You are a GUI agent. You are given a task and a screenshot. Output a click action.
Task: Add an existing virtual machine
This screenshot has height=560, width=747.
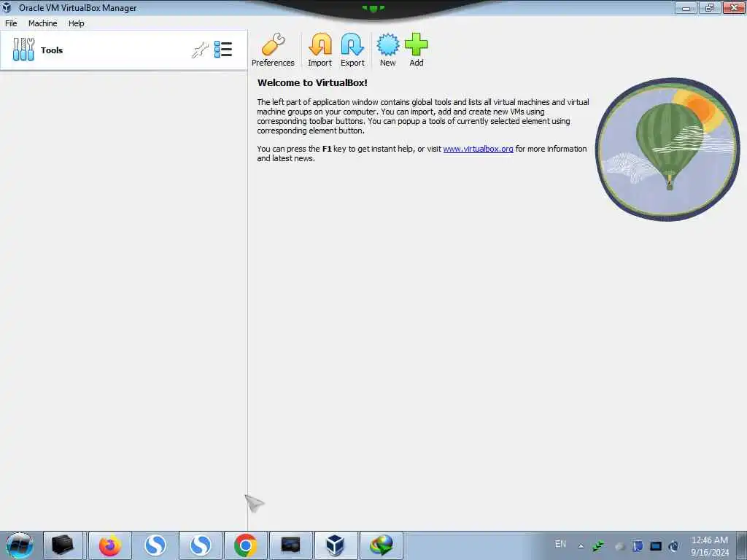coord(417,50)
